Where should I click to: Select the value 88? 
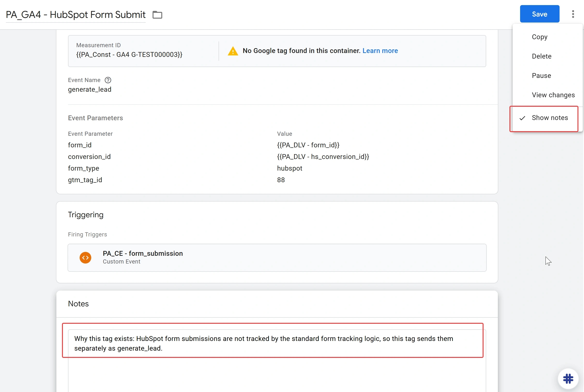point(281,180)
